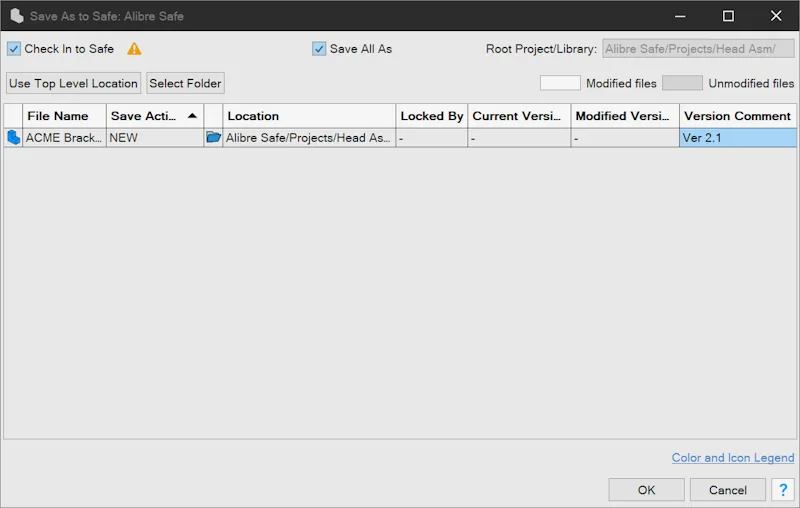This screenshot has width=800, height=508.
Task: Click the Save Action sort arrow
Action: point(192,116)
